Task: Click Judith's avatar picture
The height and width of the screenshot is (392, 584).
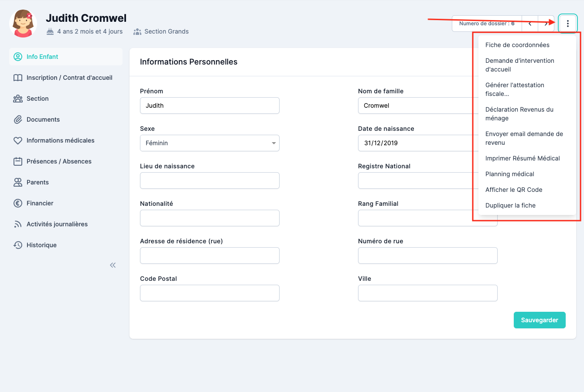Action: tap(23, 24)
